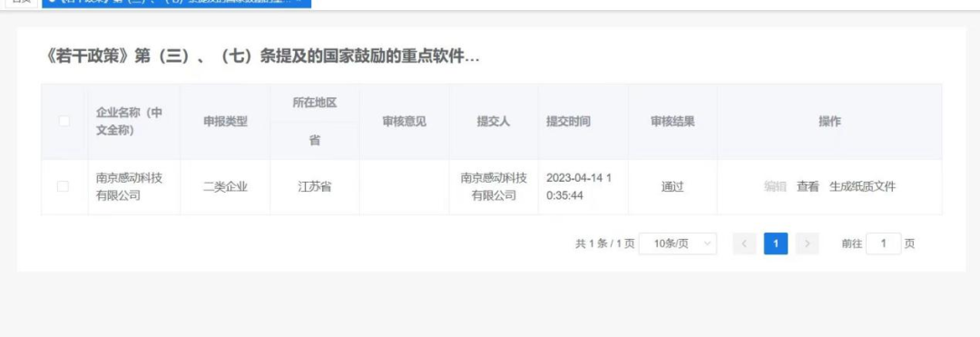Open the 10条/页 page size dropdown
The width and height of the screenshot is (980, 337).
click(678, 243)
